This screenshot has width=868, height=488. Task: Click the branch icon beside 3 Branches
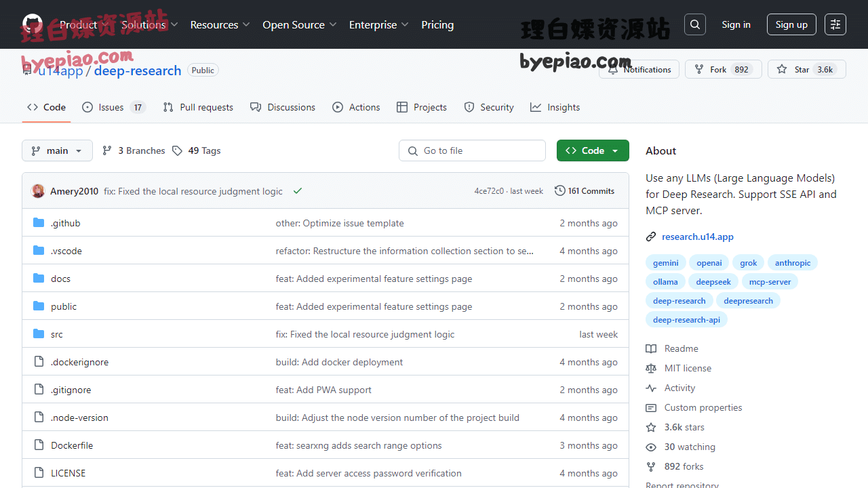(x=107, y=150)
